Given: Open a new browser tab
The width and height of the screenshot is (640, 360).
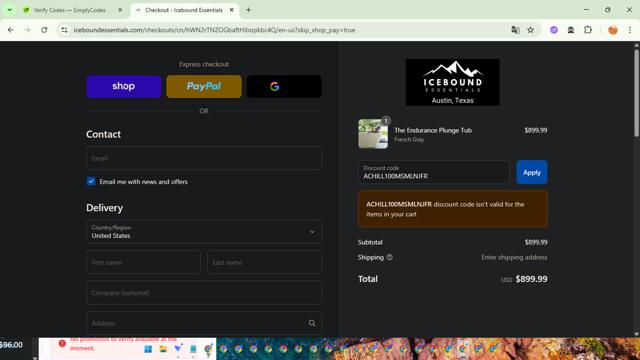Looking at the screenshot, I should click(x=248, y=10).
